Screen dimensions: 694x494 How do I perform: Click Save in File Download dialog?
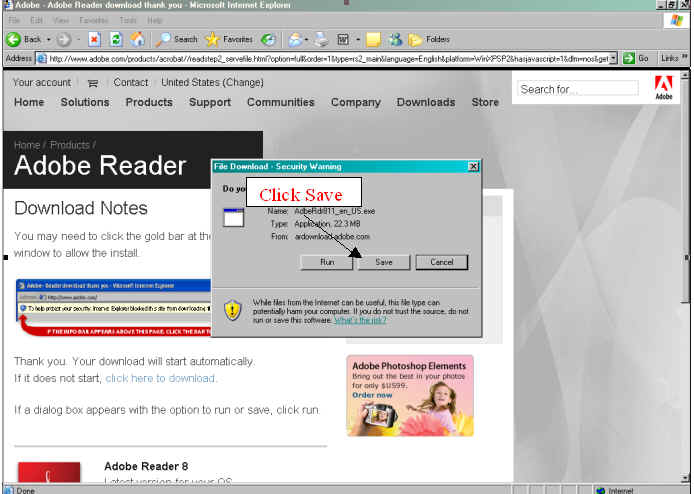[x=383, y=262]
